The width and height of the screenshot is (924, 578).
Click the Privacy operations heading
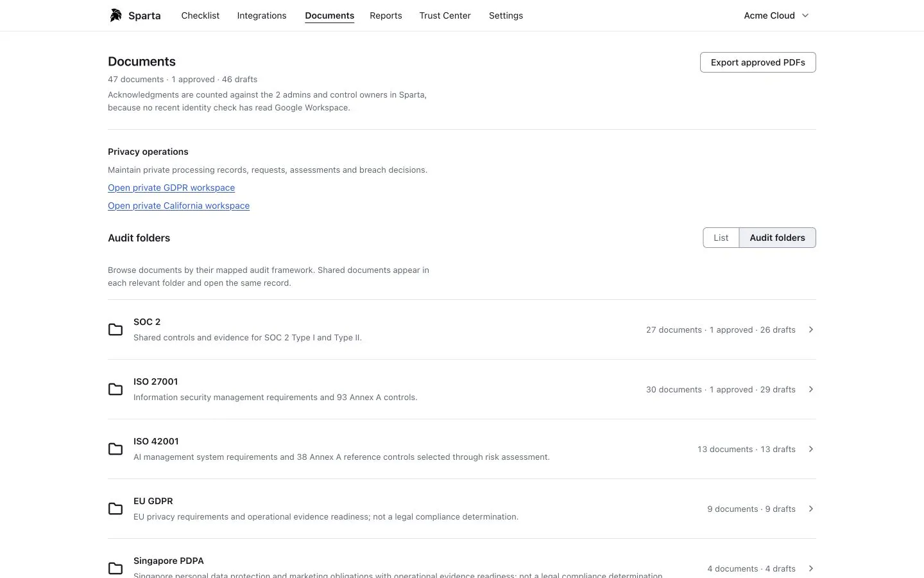pyautogui.click(x=148, y=152)
